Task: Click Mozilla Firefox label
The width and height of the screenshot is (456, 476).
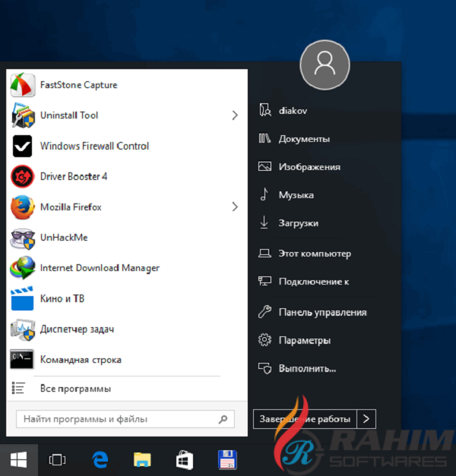Action: [x=71, y=207]
